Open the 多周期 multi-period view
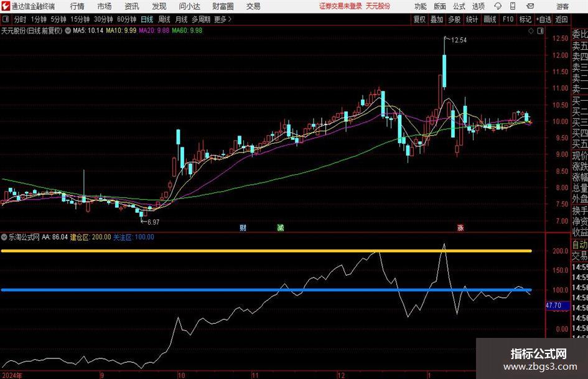Image resolution: width=588 pixels, height=379 pixels. pos(201,19)
